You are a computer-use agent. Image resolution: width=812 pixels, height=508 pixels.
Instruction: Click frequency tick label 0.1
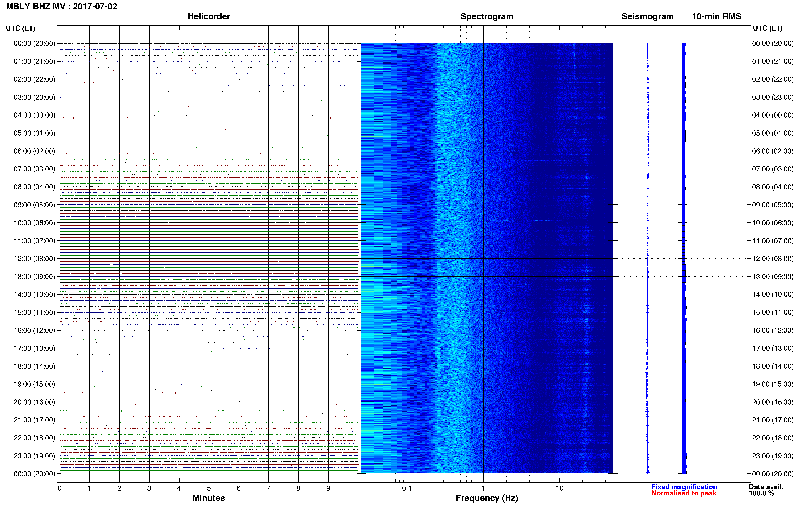pyautogui.click(x=407, y=488)
